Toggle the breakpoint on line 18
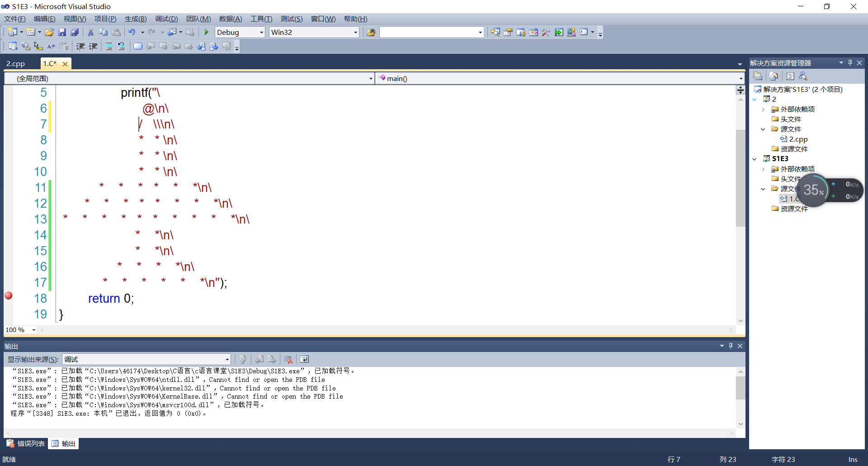Screen dimensions: 868x466 (x=9, y=296)
